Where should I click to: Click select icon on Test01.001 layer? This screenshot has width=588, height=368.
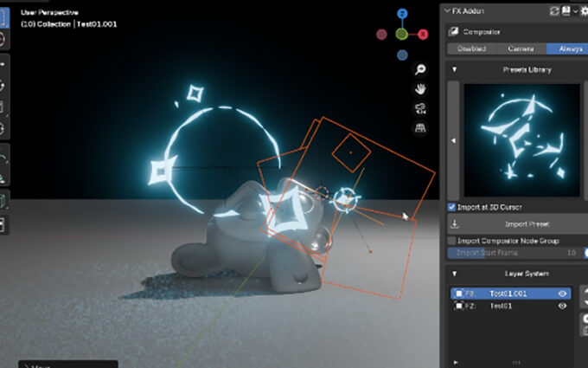click(458, 294)
